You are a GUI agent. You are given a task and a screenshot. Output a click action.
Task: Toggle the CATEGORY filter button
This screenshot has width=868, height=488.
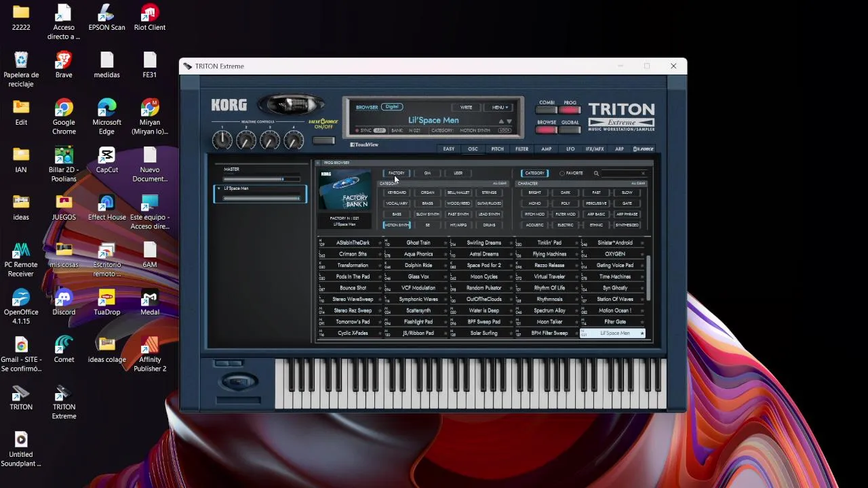534,174
